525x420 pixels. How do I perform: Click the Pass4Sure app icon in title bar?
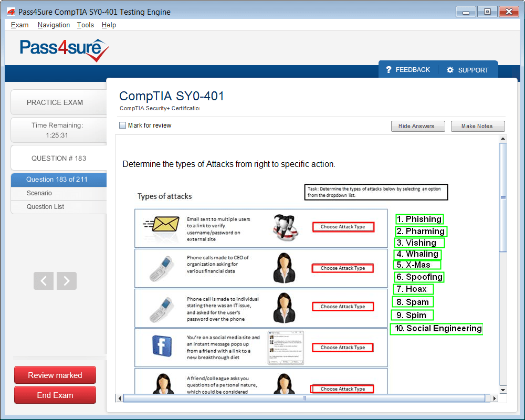tap(11, 12)
